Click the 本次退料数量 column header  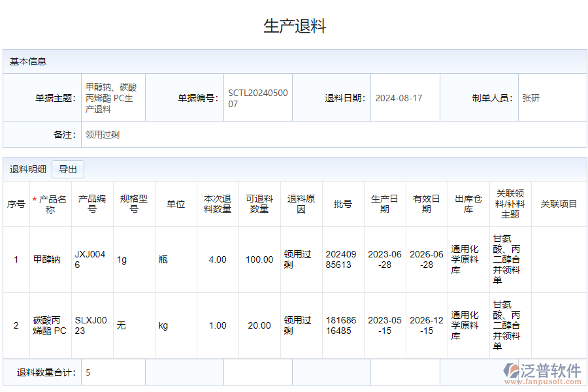[x=218, y=204]
